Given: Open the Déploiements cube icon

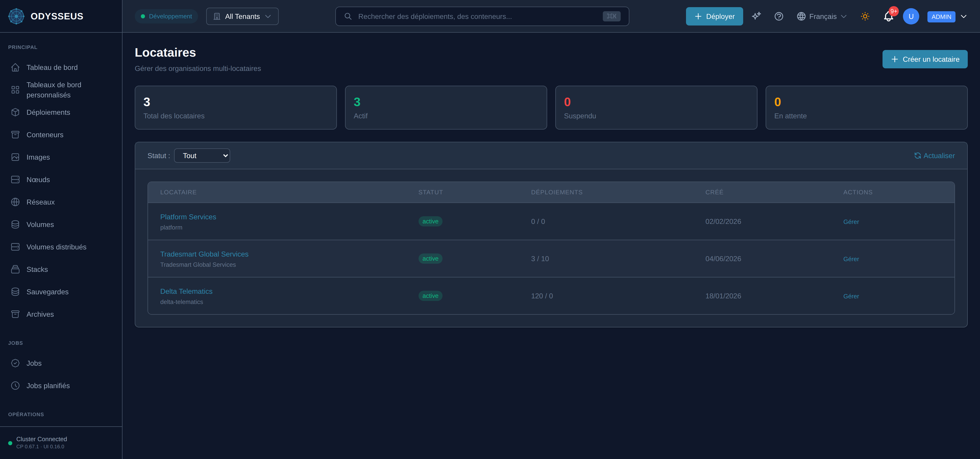Looking at the screenshot, I should coord(15,112).
